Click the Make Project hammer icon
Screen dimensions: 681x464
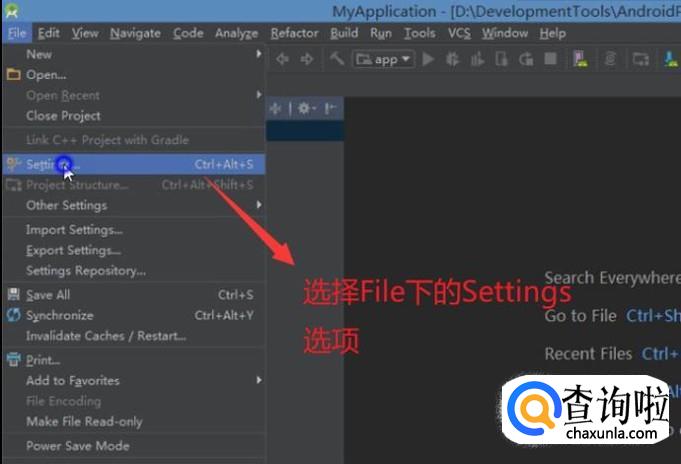click(337, 58)
